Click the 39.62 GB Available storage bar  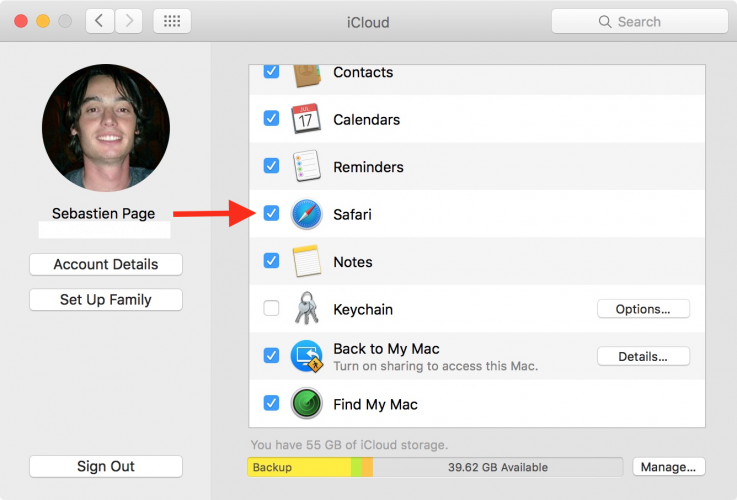pyautogui.click(x=498, y=467)
